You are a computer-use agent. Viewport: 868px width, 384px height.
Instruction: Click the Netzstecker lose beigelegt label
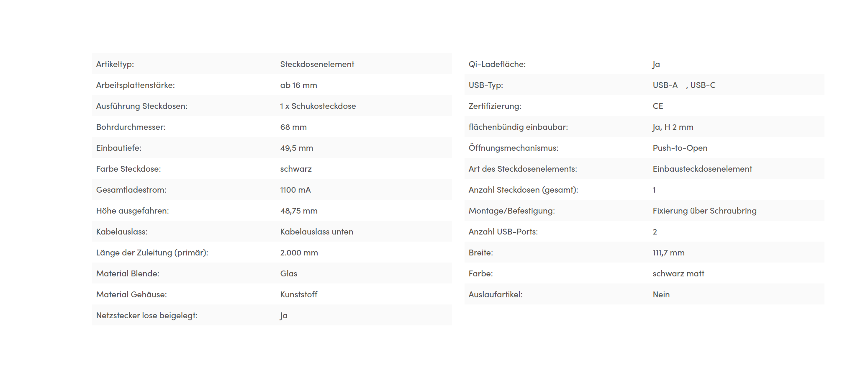tap(146, 315)
